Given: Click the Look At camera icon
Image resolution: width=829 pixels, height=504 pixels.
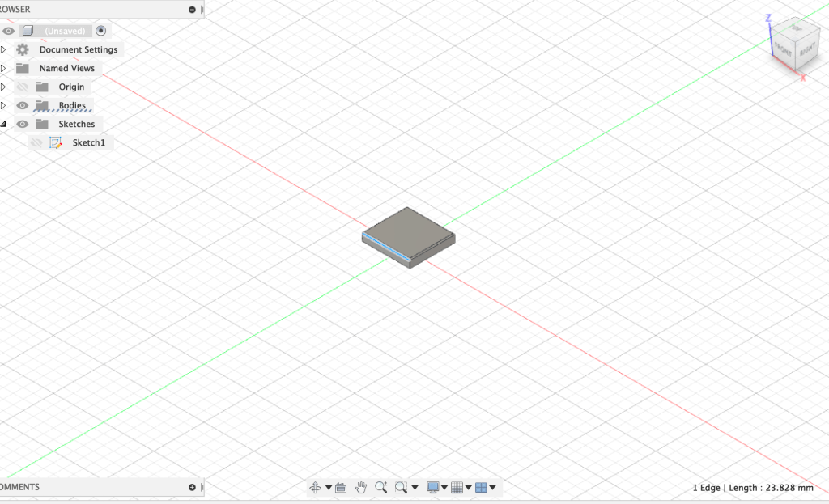Looking at the screenshot, I should click(x=341, y=487).
